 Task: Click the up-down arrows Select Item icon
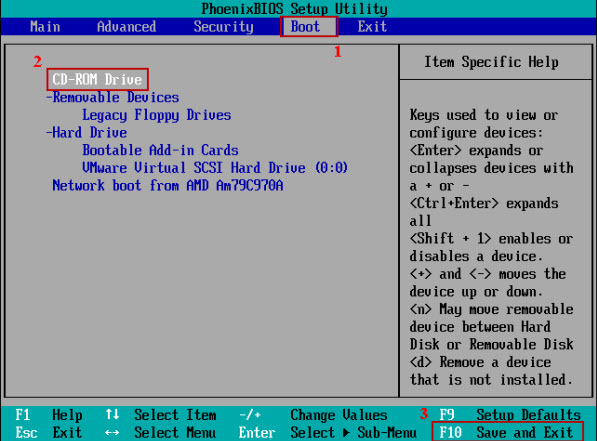(x=112, y=414)
